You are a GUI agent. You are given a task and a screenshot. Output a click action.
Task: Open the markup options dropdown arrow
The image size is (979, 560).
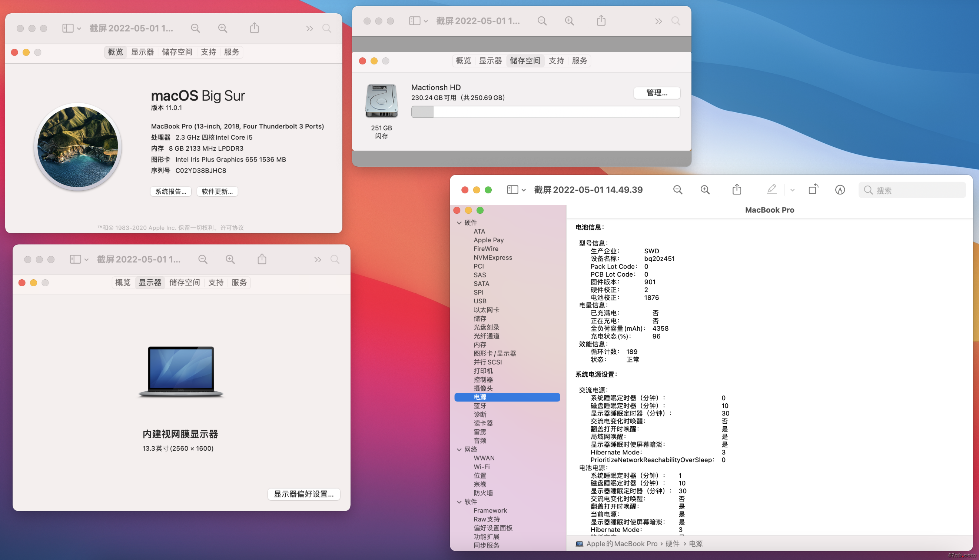tap(792, 190)
